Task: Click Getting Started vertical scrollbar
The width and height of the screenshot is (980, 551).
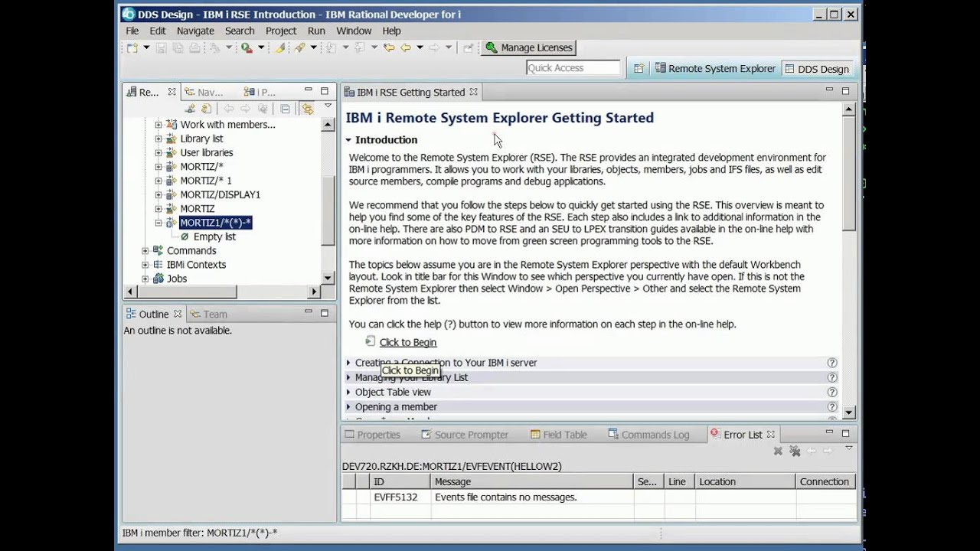Action: [x=848, y=260]
